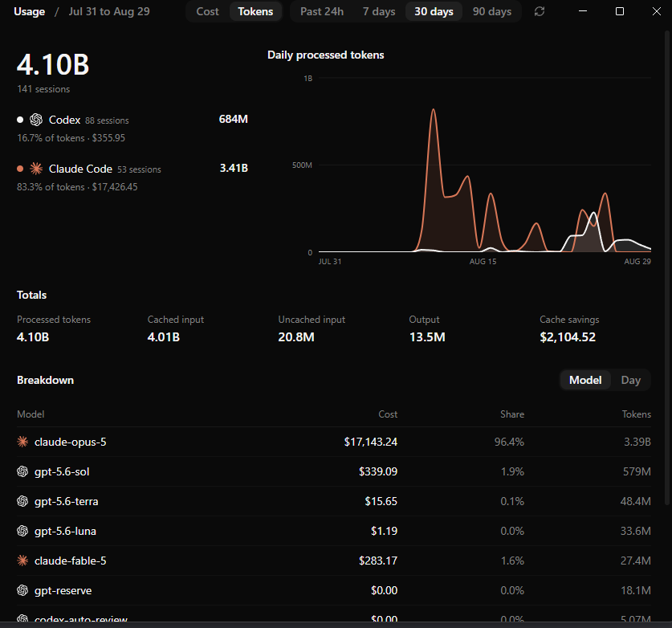Click the gpt-5.6-luna model icon
Viewport: 672px width, 628px height.
[22, 531]
